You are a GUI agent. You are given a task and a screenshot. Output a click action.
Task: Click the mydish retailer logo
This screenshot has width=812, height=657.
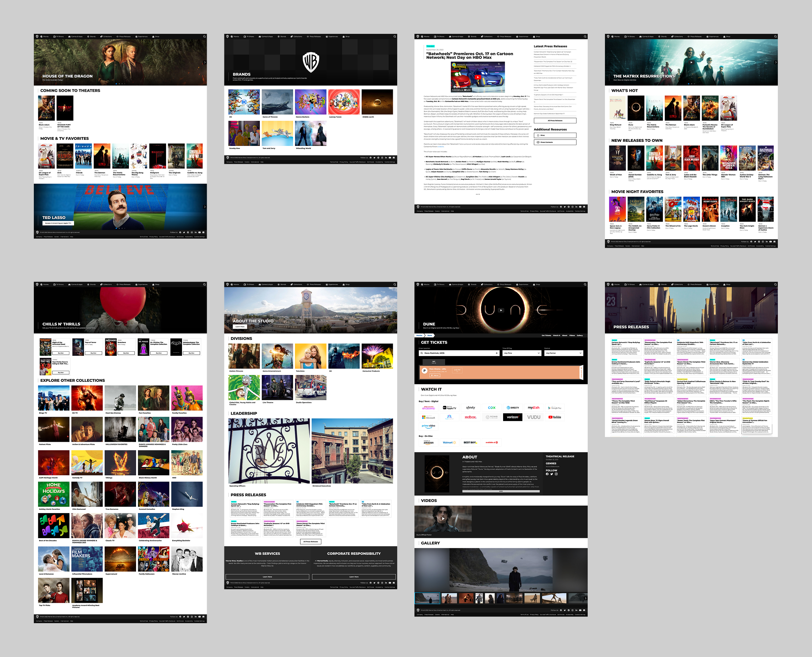click(x=533, y=408)
